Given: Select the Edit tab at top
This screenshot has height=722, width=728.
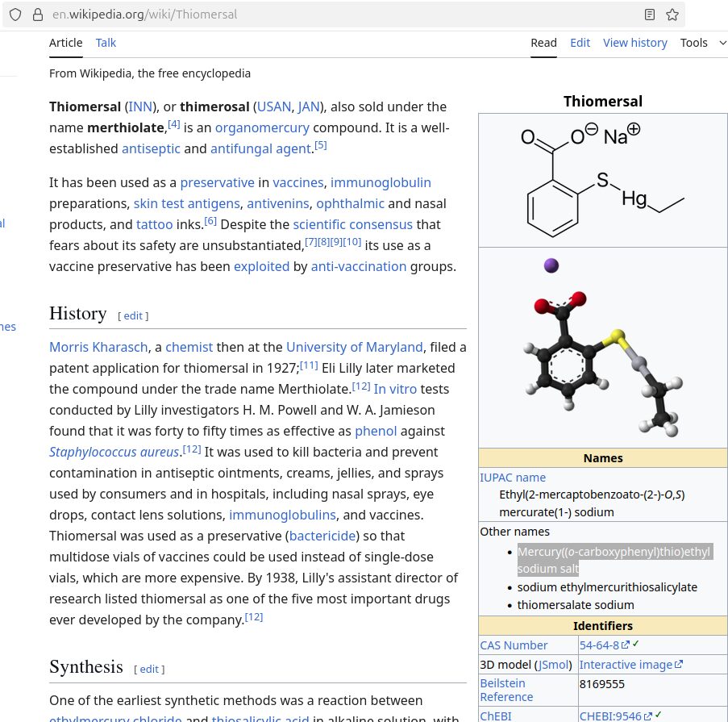Looking at the screenshot, I should [x=580, y=43].
